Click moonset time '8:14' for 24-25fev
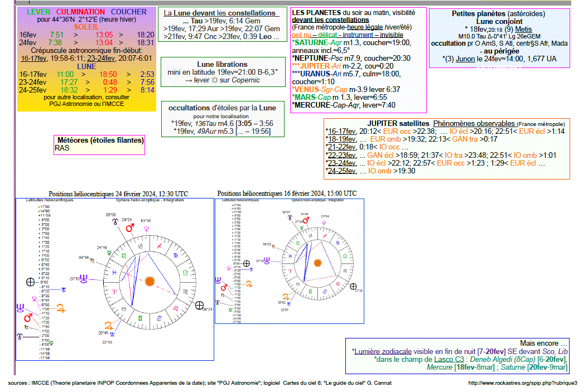 [x=147, y=90]
